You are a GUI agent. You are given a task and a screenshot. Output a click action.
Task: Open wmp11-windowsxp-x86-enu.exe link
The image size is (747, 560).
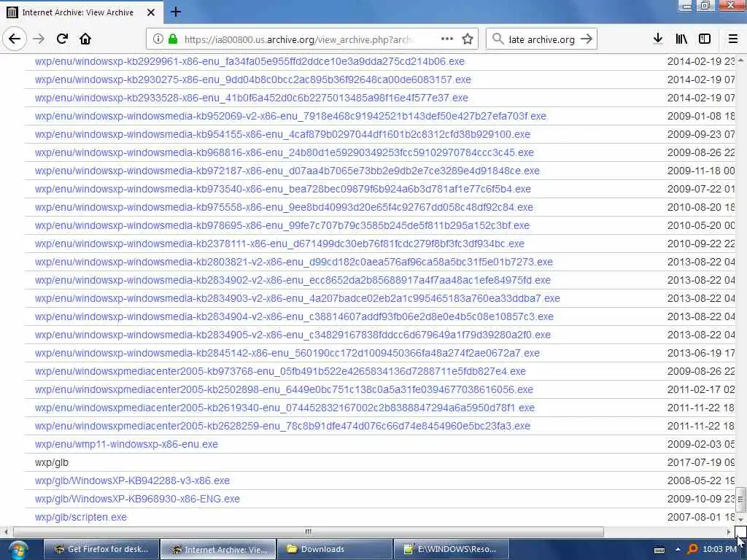click(x=126, y=444)
